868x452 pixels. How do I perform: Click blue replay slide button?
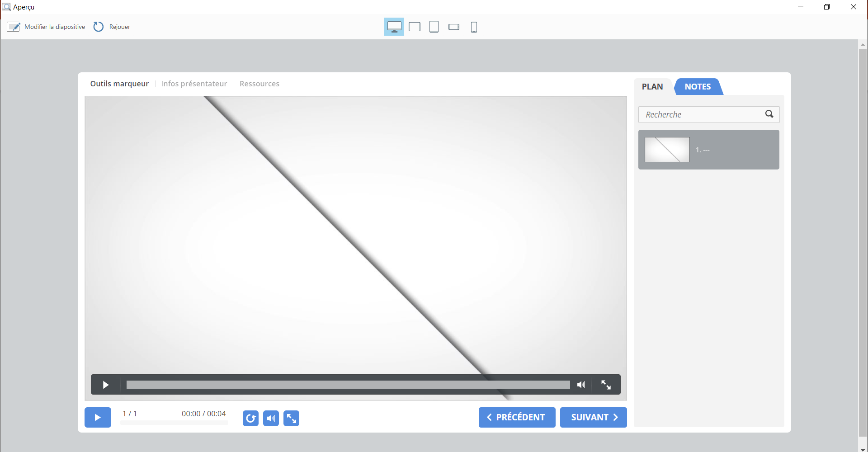[x=250, y=418]
